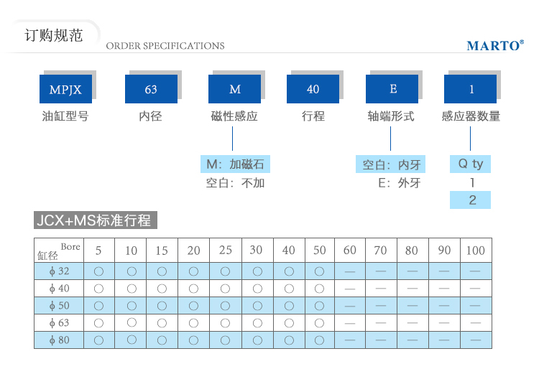
Task: Select the M: 加磁石 option
Action: coord(235,164)
